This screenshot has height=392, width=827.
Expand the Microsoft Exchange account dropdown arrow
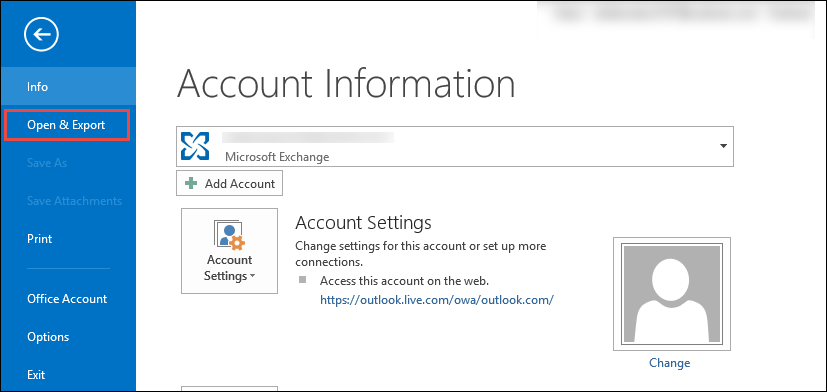(724, 146)
